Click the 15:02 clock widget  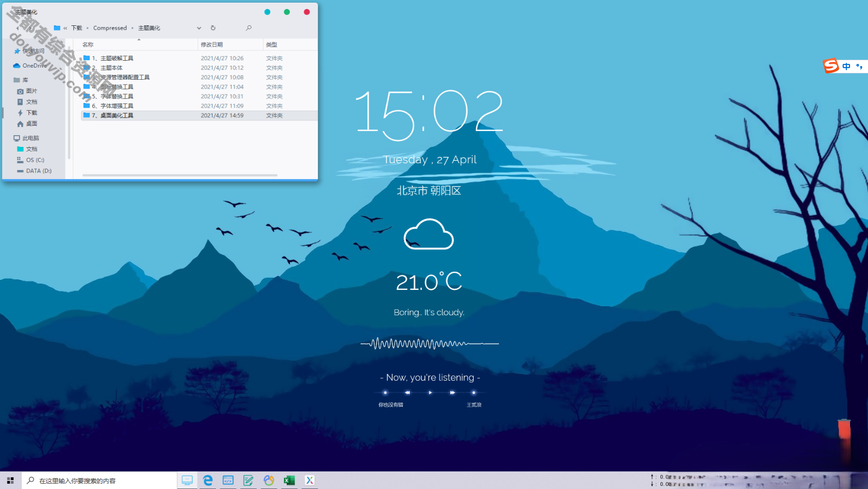tap(429, 115)
